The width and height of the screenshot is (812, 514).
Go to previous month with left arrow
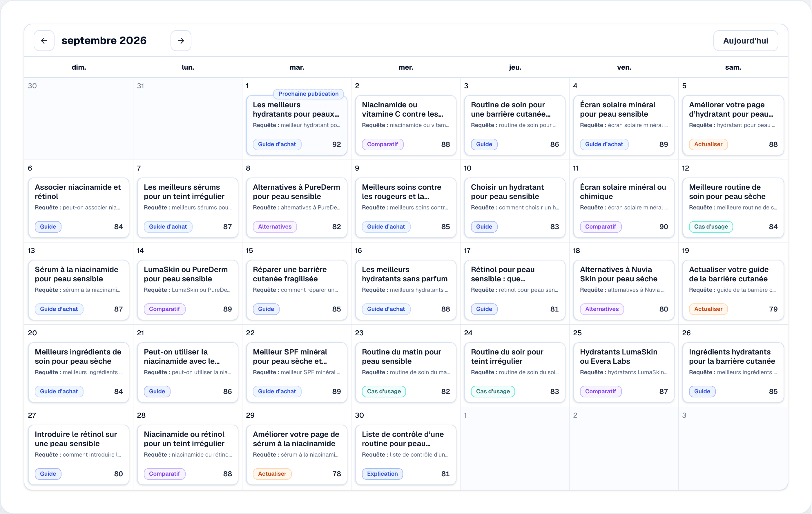(44, 41)
